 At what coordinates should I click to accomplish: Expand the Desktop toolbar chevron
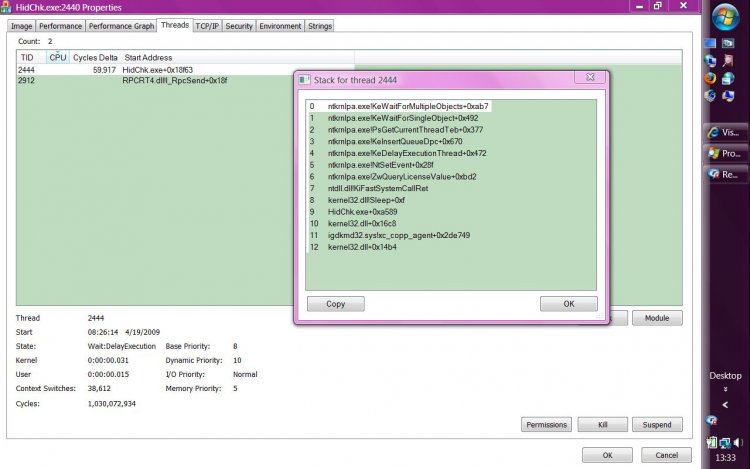click(725, 389)
